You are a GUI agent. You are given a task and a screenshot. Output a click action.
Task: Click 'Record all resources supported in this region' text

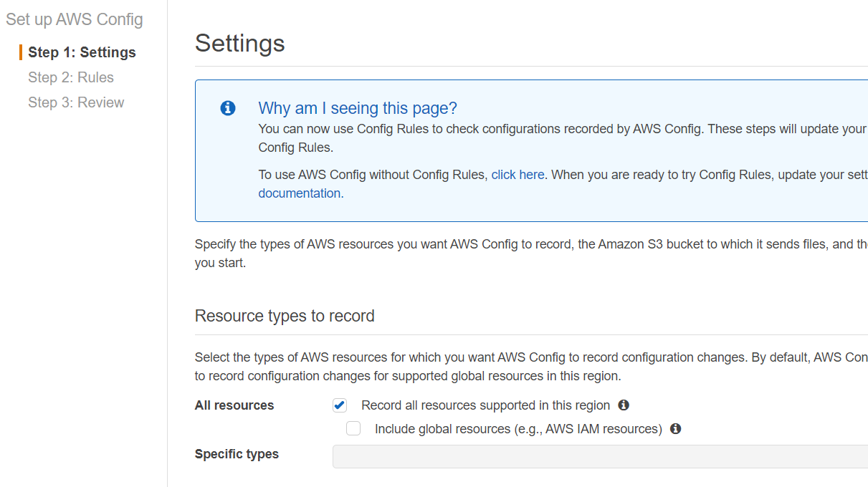[486, 405]
